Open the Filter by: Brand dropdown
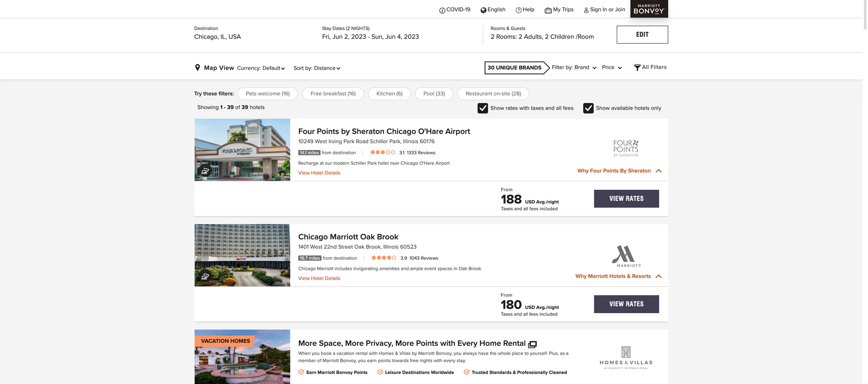Viewport: 868px width, 384px height. 574,67
